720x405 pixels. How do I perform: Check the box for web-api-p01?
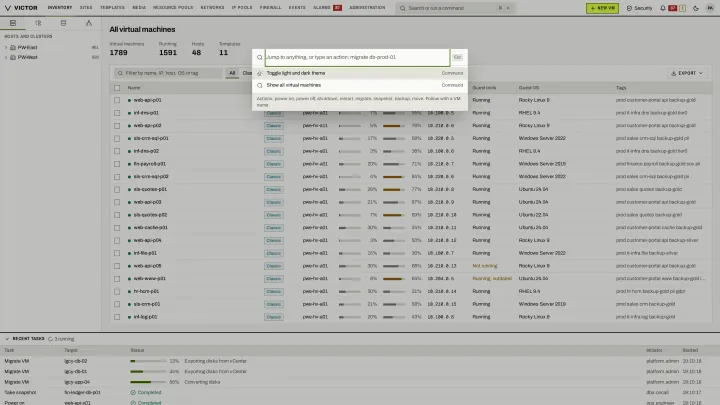pos(117,100)
